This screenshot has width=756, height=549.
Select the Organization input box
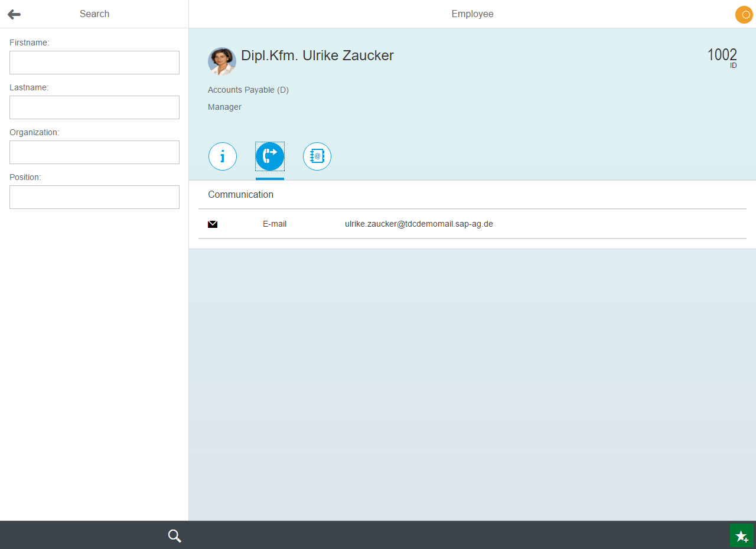coord(94,152)
